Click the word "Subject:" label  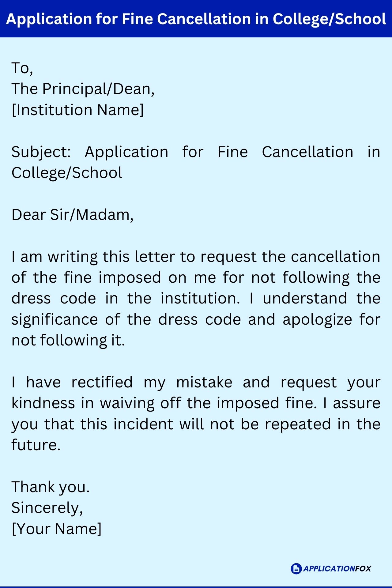41,152
